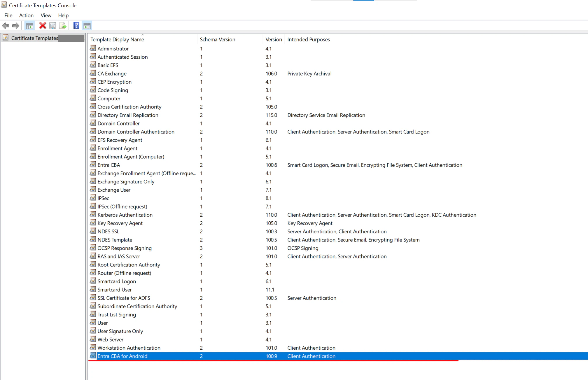Select the EFS Recovery Agent template
Image resolution: width=588 pixels, height=380 pixels.
coord(120,140)
